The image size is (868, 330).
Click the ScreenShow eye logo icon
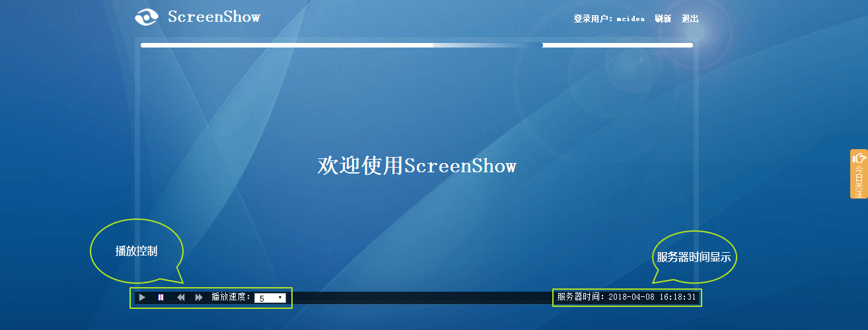point(146,17)
